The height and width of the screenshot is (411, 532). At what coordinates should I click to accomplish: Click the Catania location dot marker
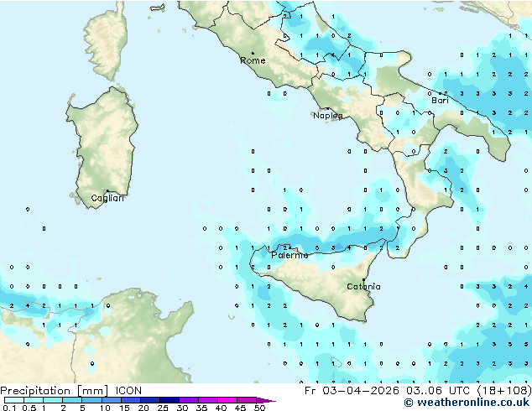coord(363,280)
